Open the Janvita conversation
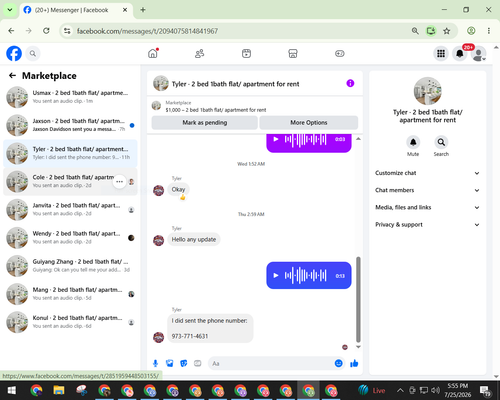The width and height of the screenshot is (500, 400). [70, 210]
